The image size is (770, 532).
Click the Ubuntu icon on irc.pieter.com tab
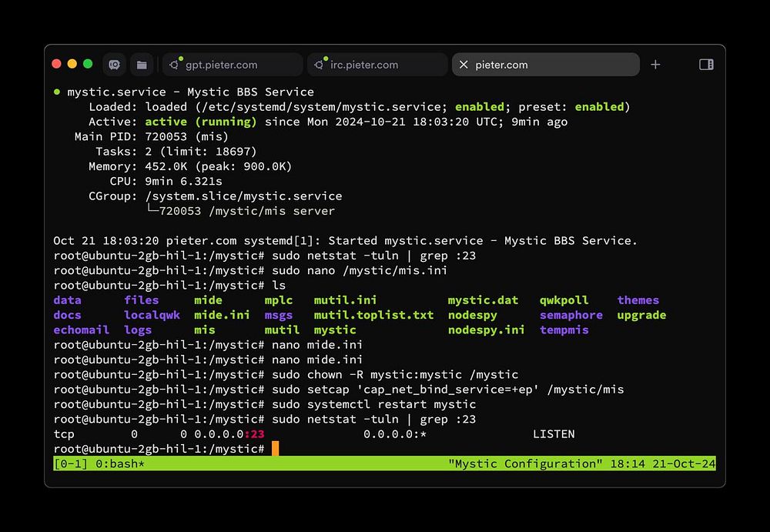tap(319, 65)
